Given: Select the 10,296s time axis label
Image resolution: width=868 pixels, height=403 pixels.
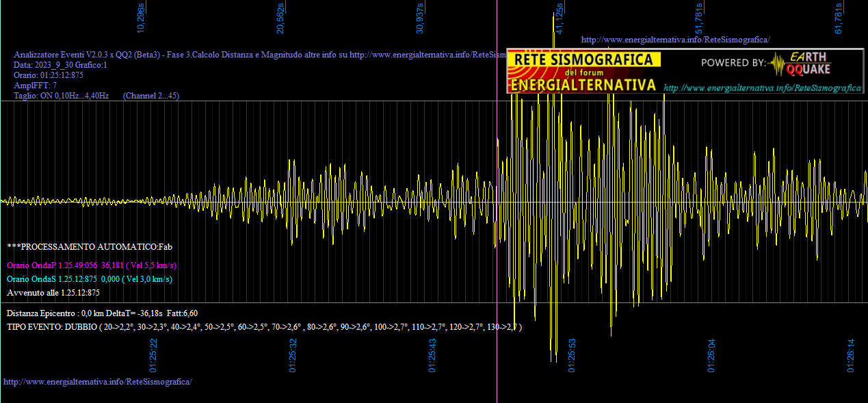Looking at the screenshot, I should tap(142, 18).
